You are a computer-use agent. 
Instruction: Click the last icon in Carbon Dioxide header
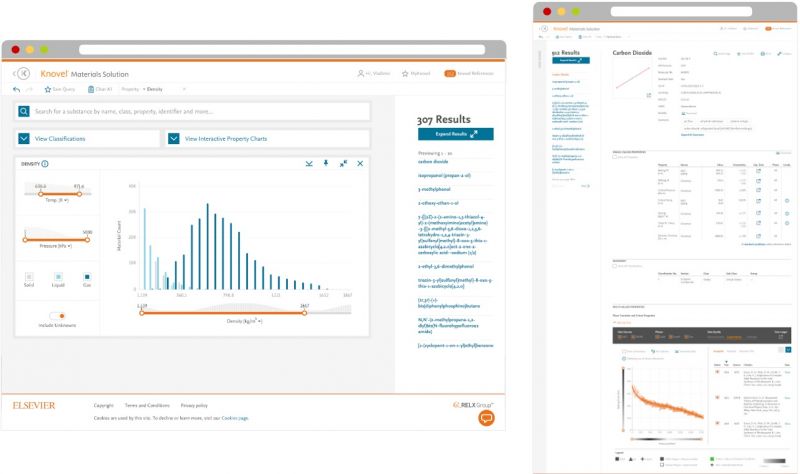click(780, 54)
